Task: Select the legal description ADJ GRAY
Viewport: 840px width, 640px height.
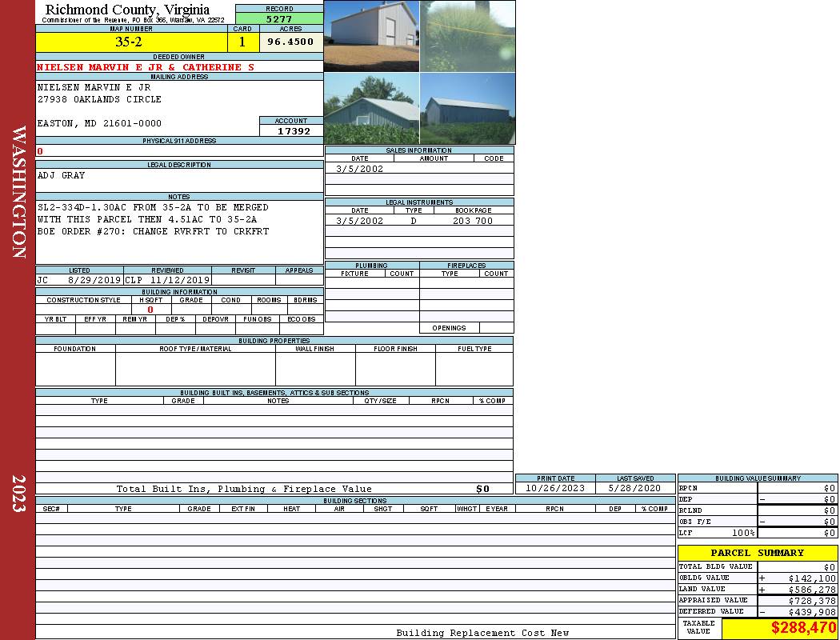Action: (62, 175)
